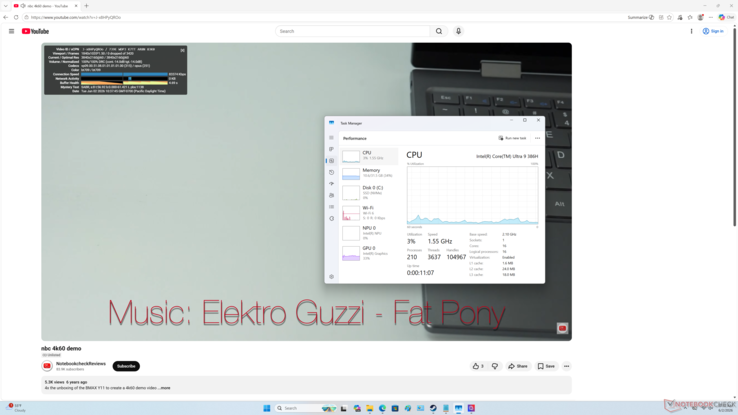Screen dimensions: 738x415
Task: Open Details page in Task Manager sidebar
Action: (x=331, y=207)
